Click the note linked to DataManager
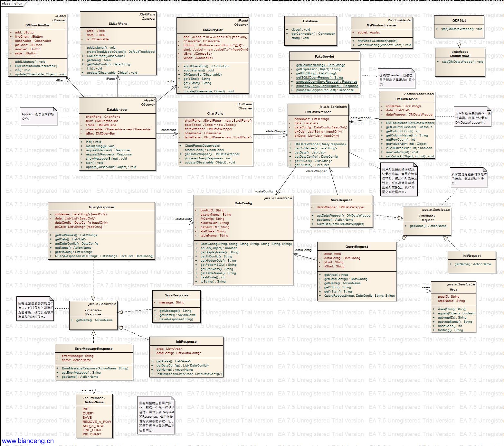This screenshot has width=504, height=446. [39, 116]
